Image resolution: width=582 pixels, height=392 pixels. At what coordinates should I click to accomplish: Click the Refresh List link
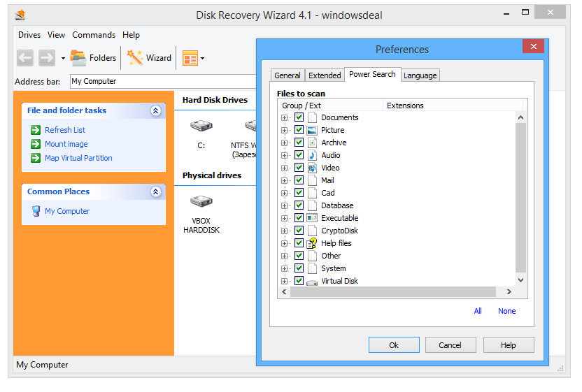tap(65, 130)
